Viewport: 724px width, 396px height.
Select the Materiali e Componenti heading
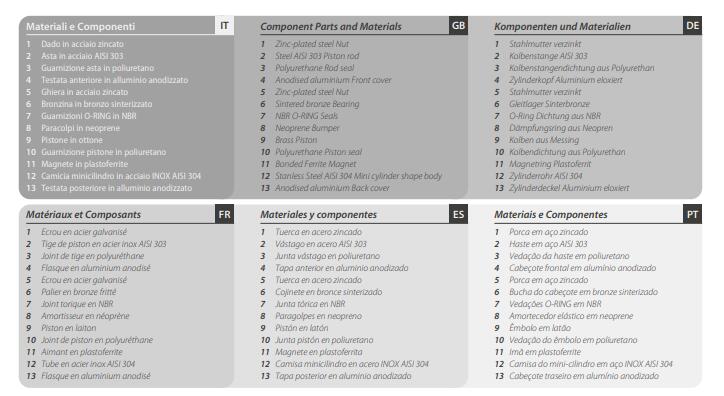click(x=80, y=27)
